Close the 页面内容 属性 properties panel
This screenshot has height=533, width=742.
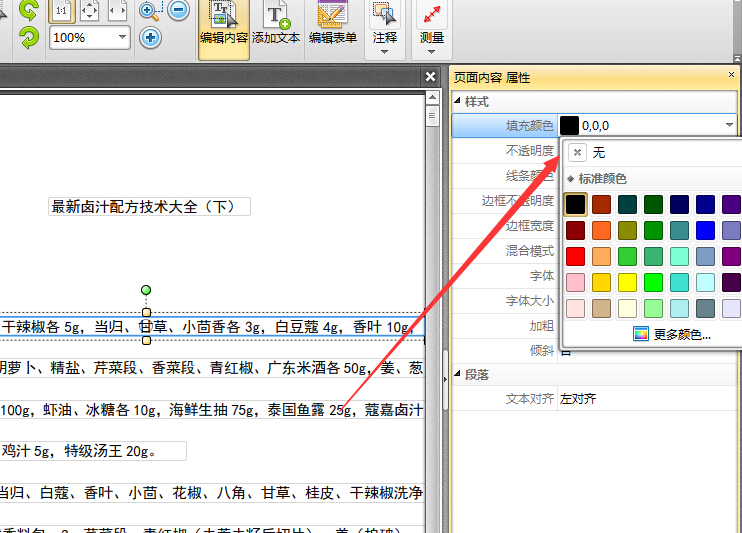point(731,75)
